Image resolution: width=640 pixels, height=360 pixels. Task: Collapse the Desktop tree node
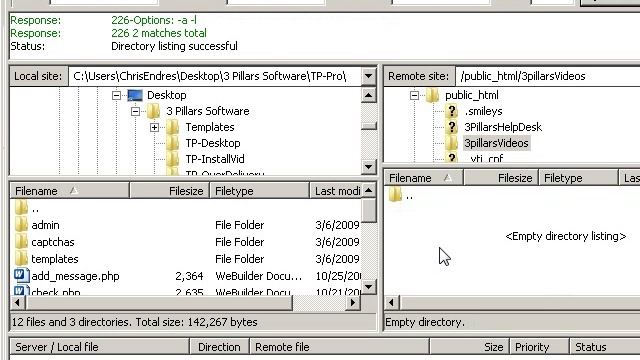(116, 96)
